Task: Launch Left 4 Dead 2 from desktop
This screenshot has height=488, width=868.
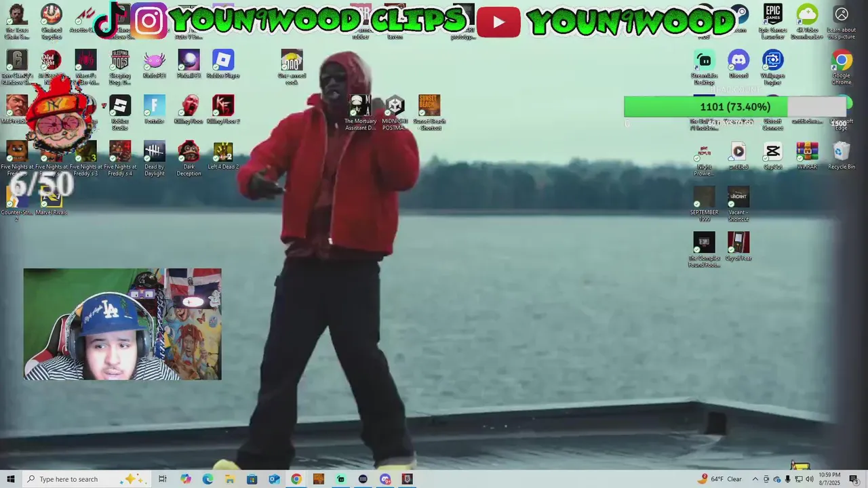Action: point(223,155)
